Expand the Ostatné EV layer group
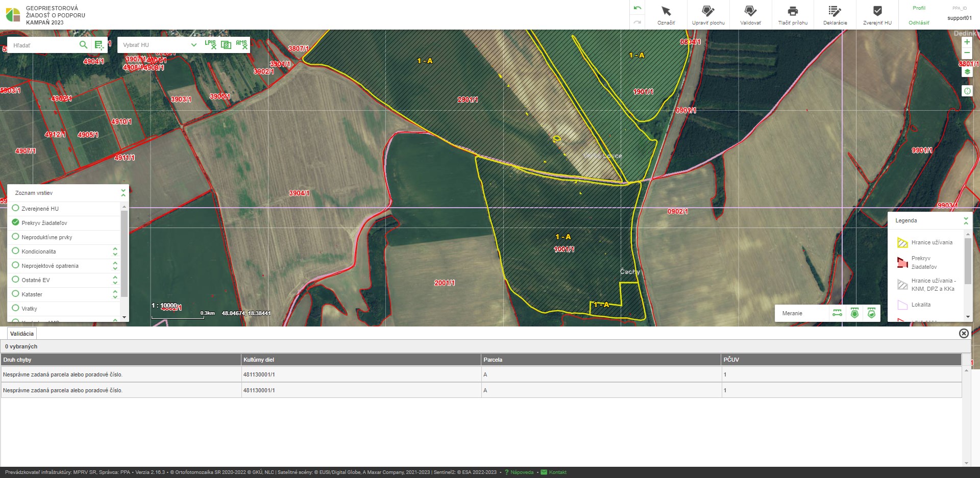Screen dimensions: 980x478 click(115, 280)
